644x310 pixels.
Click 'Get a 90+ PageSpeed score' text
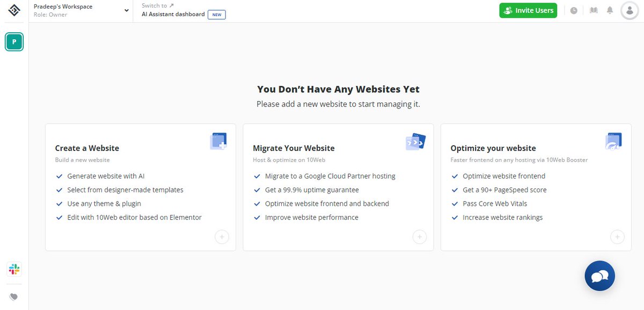[504, 190]
